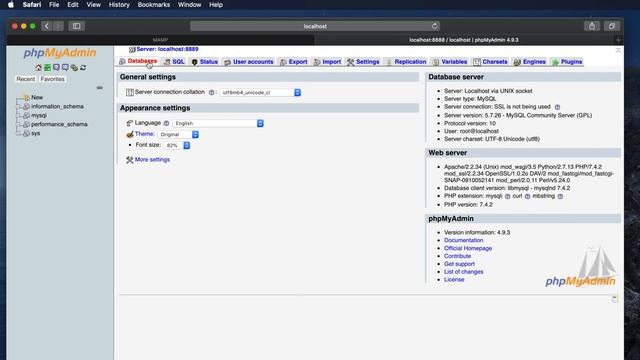Screen dimensions: 640x360
Task: Click help icon after mysqli extension
Action: tap(507, 196)
